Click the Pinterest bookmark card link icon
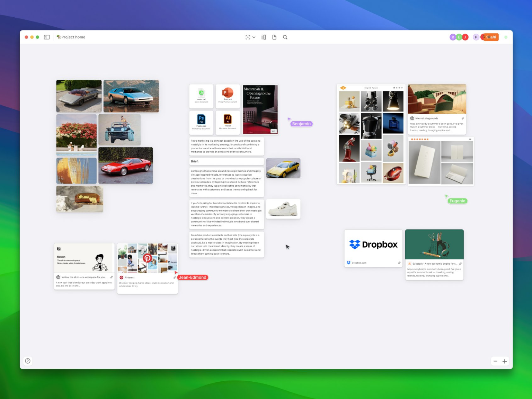The height and width of the screenshot is (399, 532). 175,277
